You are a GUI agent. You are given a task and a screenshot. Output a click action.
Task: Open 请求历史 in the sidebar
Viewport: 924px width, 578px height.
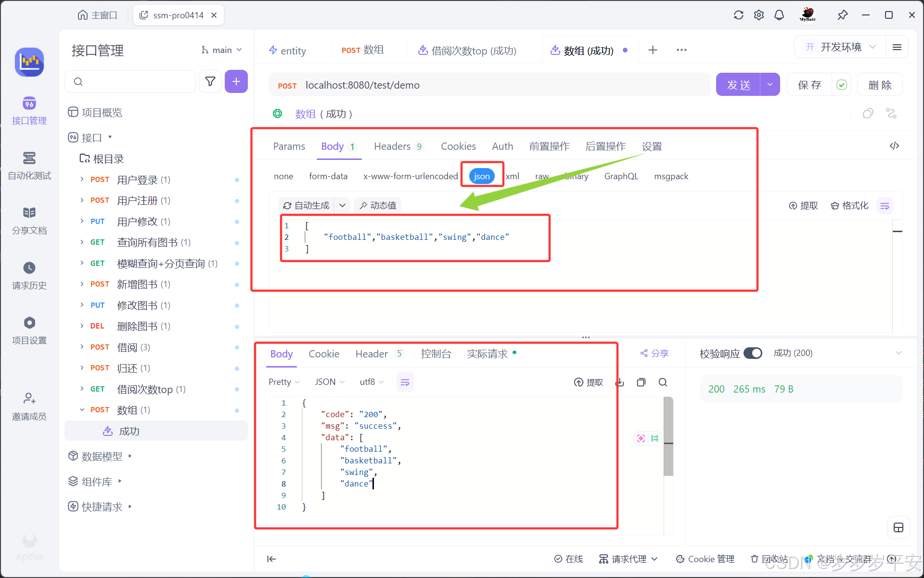coord(29,275)
